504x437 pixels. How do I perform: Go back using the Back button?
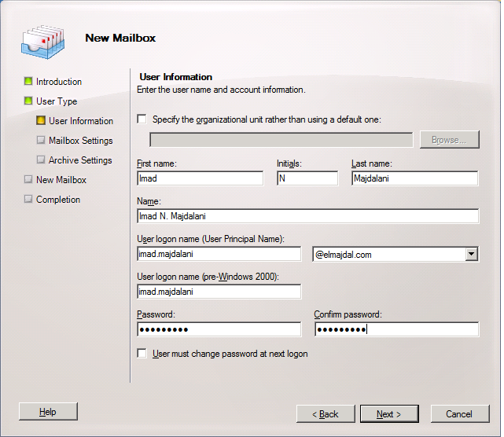325,413
